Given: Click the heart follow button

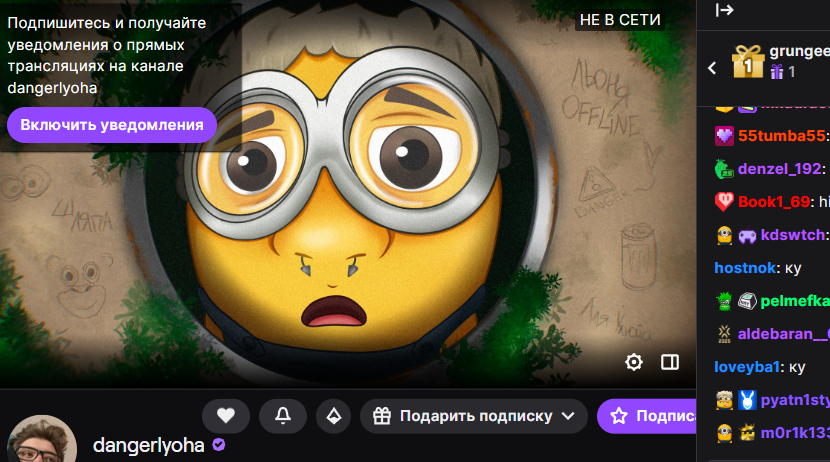Looking at the screenshot, I should [226, 416].
